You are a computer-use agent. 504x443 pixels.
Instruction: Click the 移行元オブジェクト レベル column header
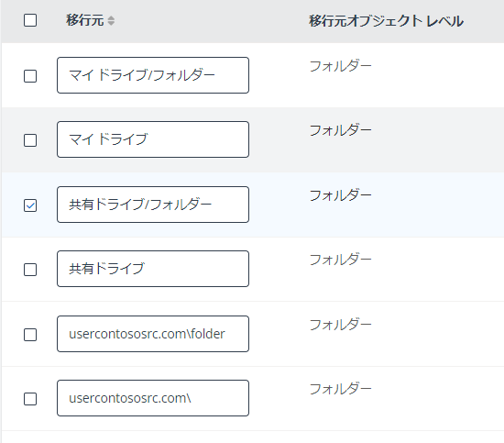pos(386,21)
